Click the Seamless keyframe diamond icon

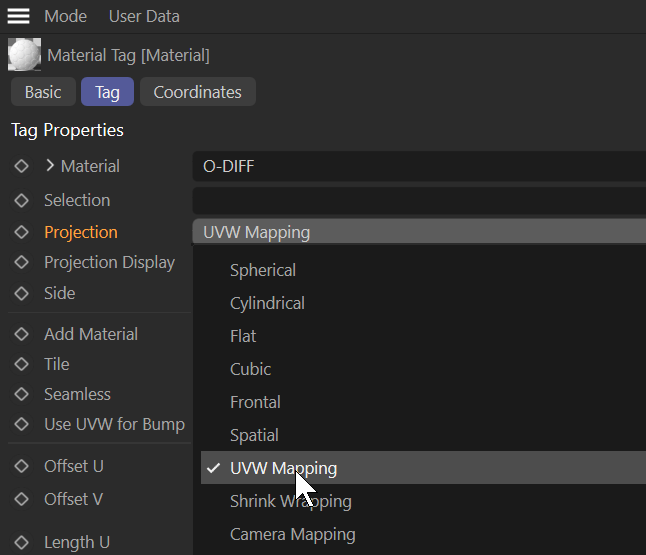pyautogui.click(x=21, y=394)
